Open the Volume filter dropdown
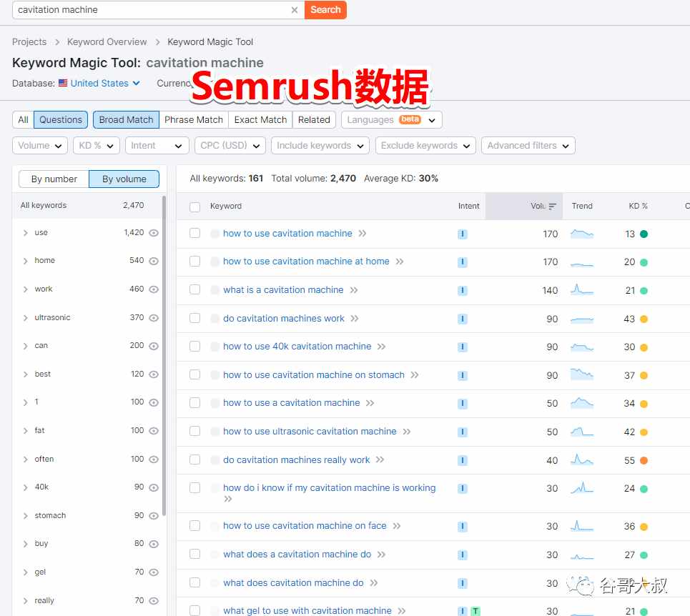 39,146
